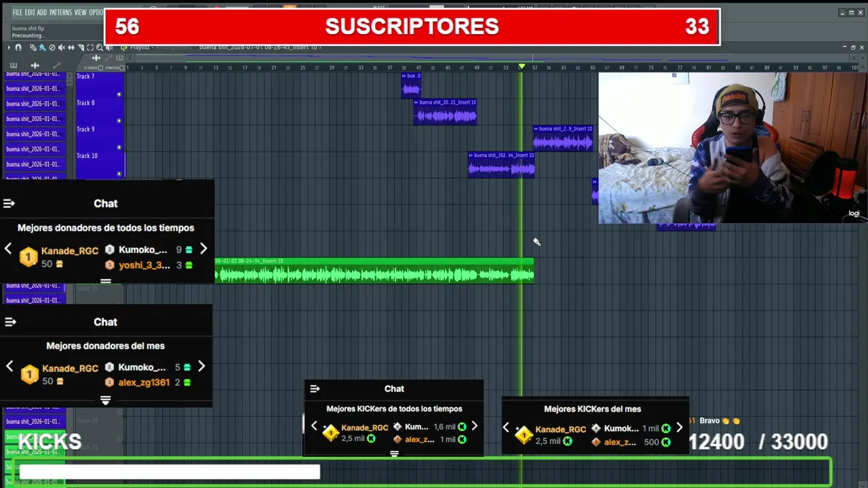Select the Paint brush tool
The height and width of the screenshot is (488, 868).
click(42, 47)
